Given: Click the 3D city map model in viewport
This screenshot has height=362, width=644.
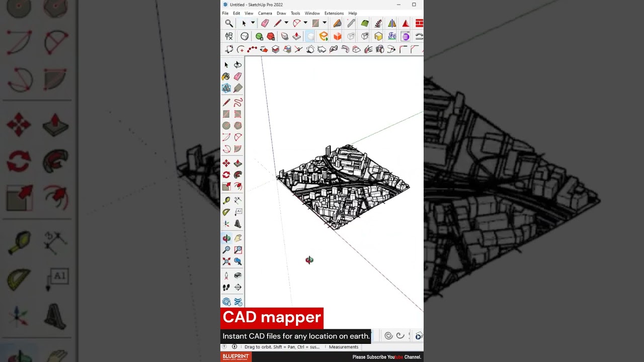Looking at the screenshot, I should click(x=343, y=187).
